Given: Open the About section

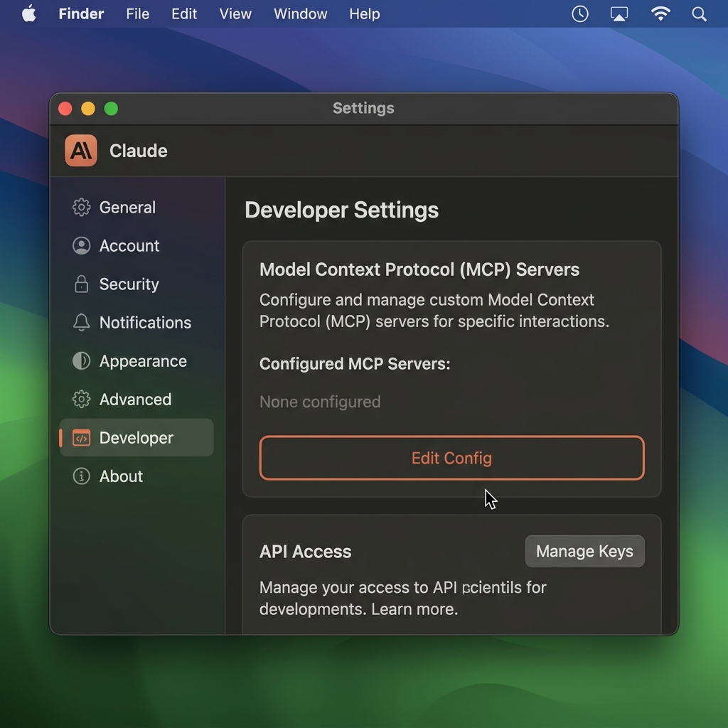Looking at the screenshot, I should pos(136,476).
